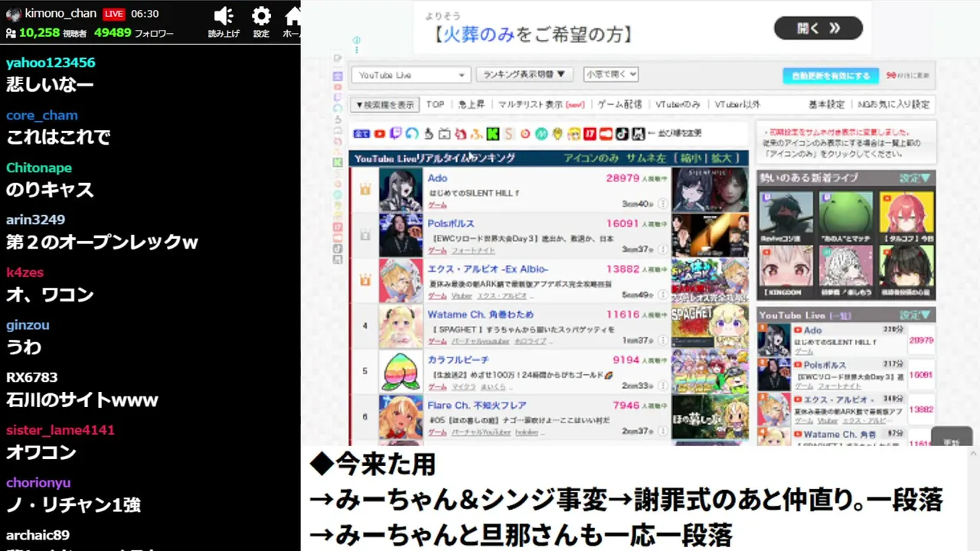Image resolution: width=980 pixels, height=551 pixels.
Task: Open the 小窓で開く dropdown
Action: 610,74
